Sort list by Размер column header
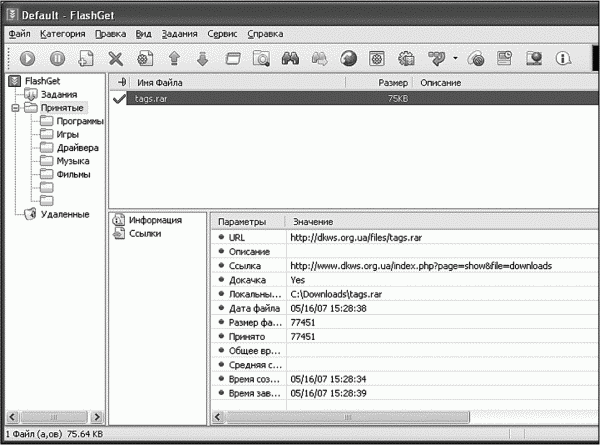 point(379,83)
